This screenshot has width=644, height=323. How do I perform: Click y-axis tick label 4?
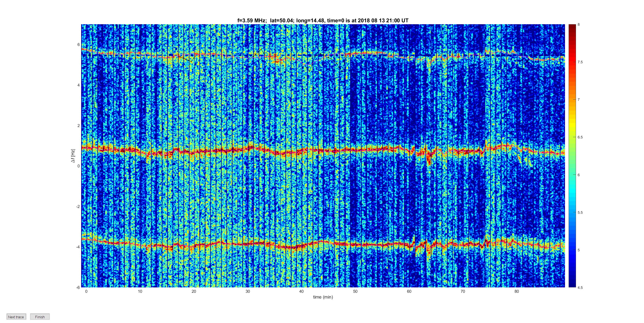79,85
